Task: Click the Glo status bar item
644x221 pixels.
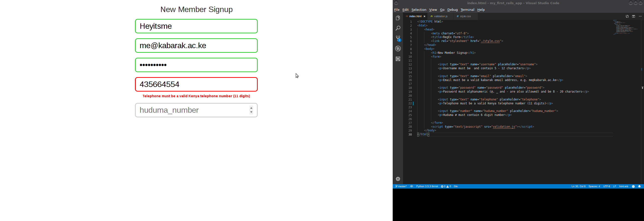Action: coord(456,187)
